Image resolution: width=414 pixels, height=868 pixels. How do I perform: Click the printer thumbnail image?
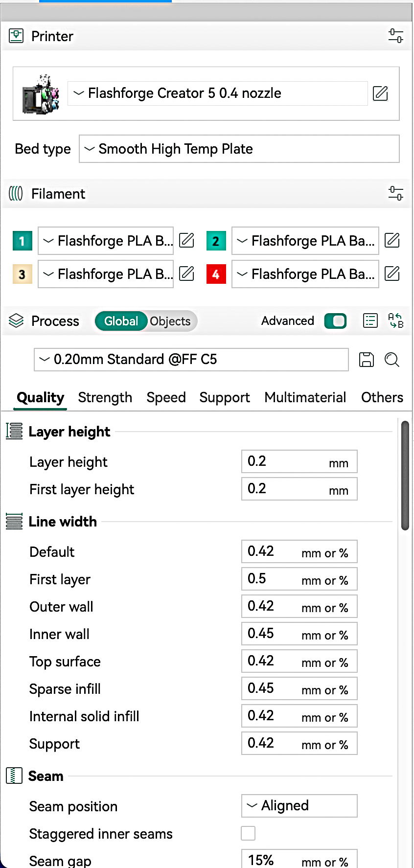click(x=41, y=94)
